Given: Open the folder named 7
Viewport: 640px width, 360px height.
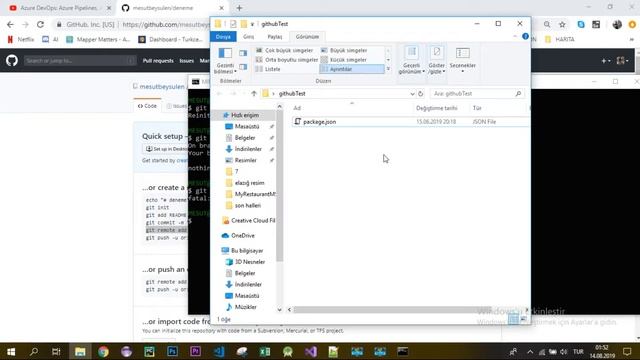Looking at the screenshot, I should coord(236,172).
